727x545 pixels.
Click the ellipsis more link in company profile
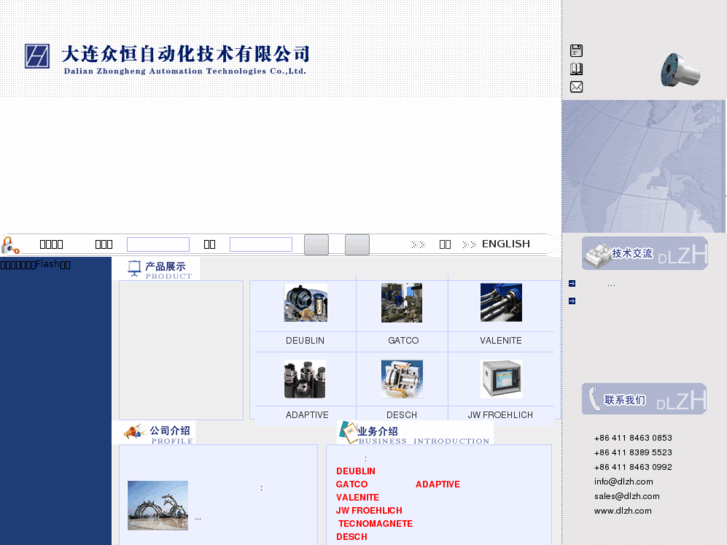pos(198,519)
